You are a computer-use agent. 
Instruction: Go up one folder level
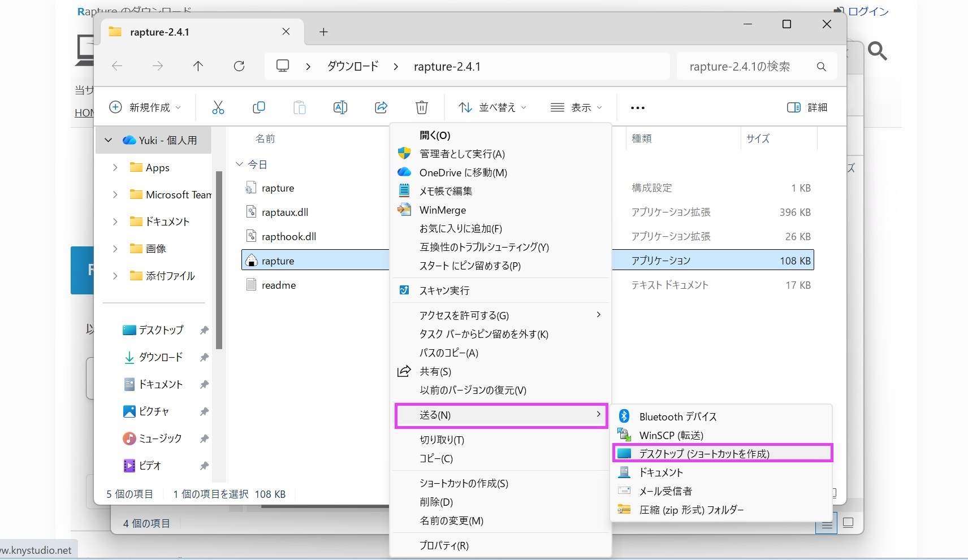pyautogui.click(x=198, y=66)
